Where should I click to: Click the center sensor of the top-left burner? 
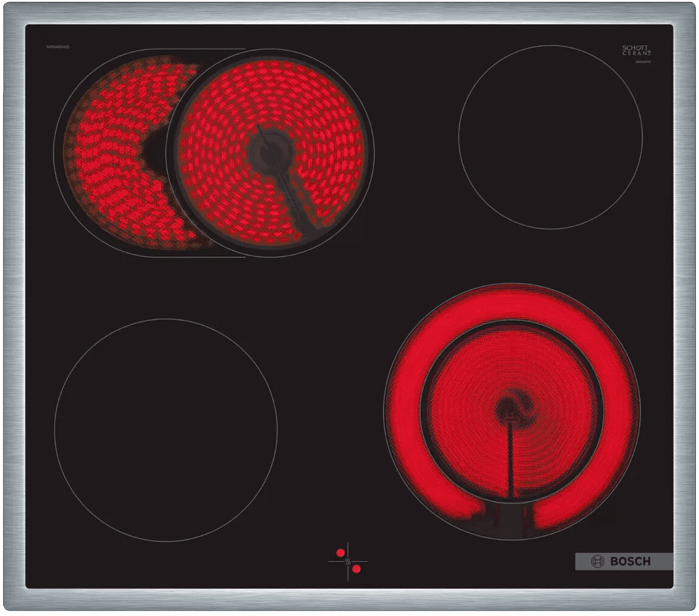click(x=270, y=152)
